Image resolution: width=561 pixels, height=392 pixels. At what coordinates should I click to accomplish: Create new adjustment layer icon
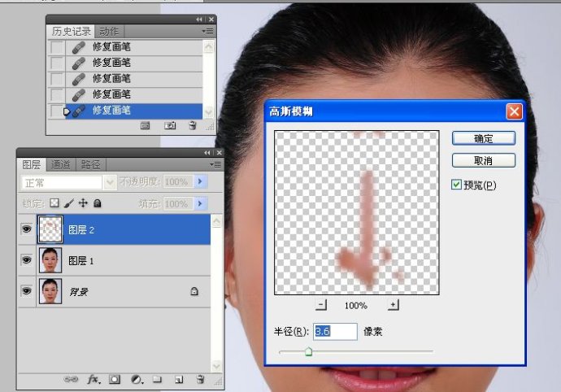(137, 380)
